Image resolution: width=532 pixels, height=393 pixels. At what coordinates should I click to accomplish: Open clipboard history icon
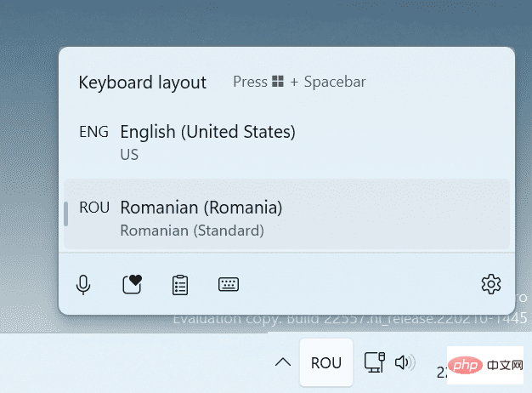pos(179,285)
